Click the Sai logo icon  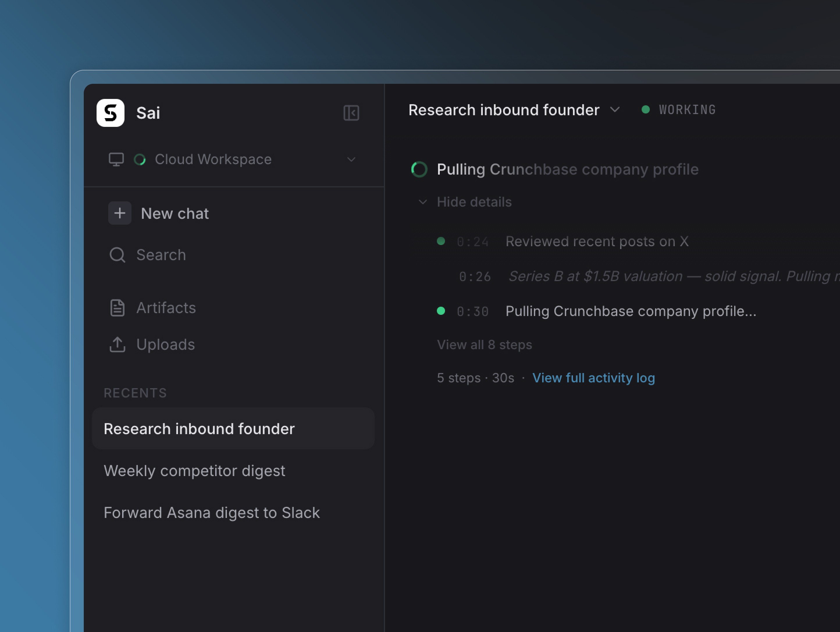[110, 113]
